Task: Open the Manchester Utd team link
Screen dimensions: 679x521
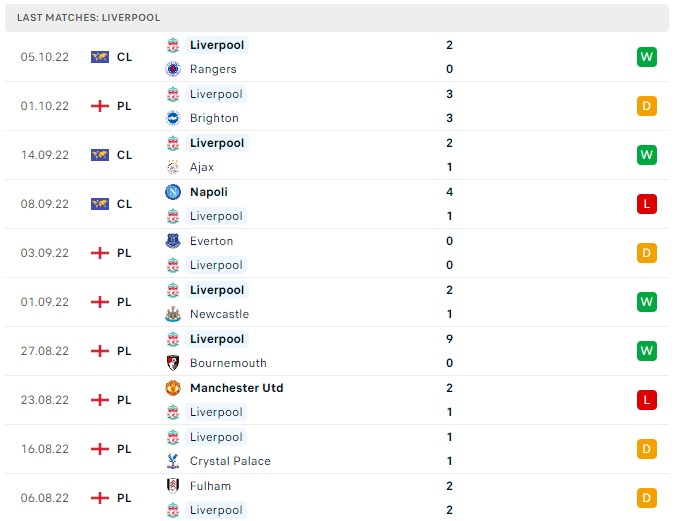Action: click(x=236, y=388)
